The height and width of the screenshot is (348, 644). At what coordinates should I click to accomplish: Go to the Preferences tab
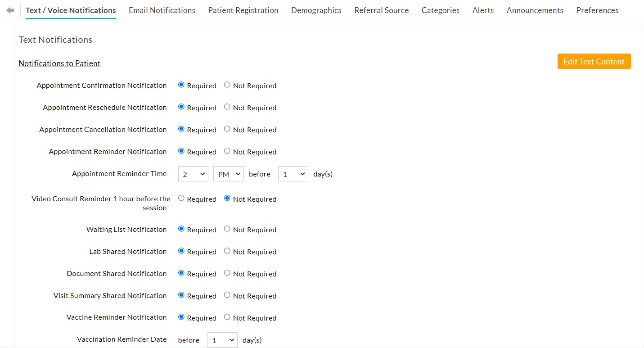597,10
